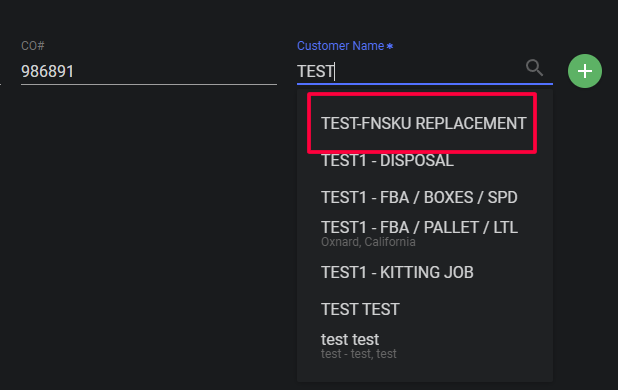Click the green plus add button

click(x=585, y=71)
